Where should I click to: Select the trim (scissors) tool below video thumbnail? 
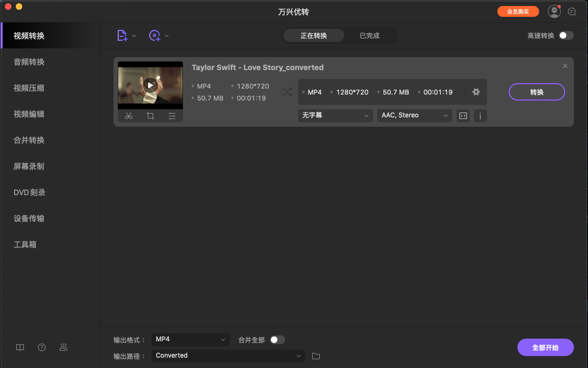tap(129, 116)
